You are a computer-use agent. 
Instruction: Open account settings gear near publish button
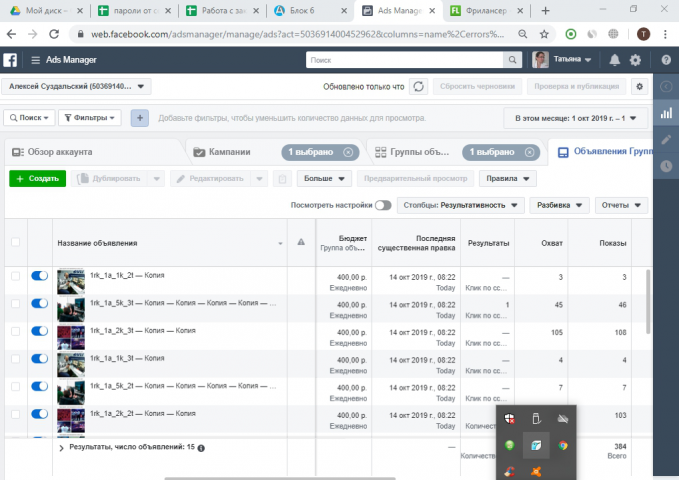640,87
